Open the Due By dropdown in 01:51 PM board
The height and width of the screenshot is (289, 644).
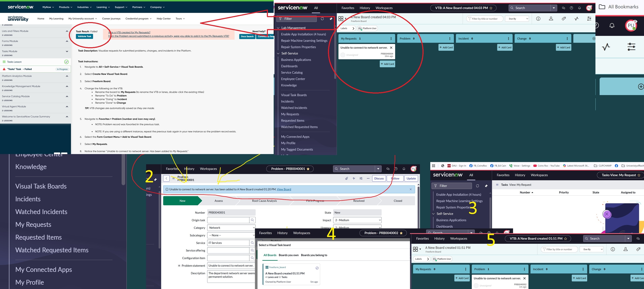point(591,249)
